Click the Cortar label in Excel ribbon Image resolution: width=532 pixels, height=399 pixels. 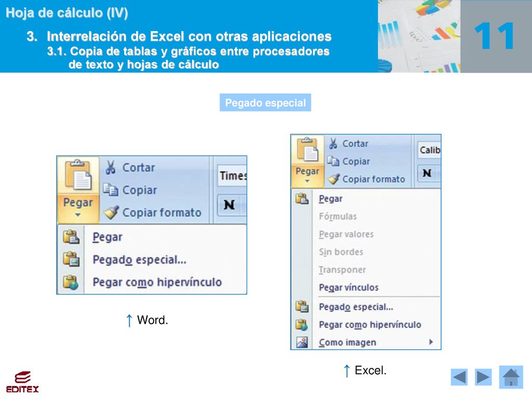click(355, 143)
